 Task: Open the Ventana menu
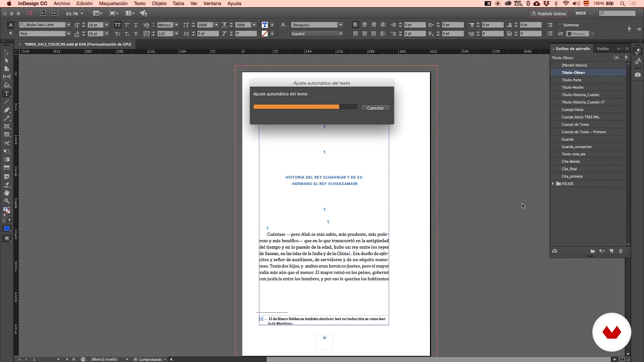[x=212, y=3]
